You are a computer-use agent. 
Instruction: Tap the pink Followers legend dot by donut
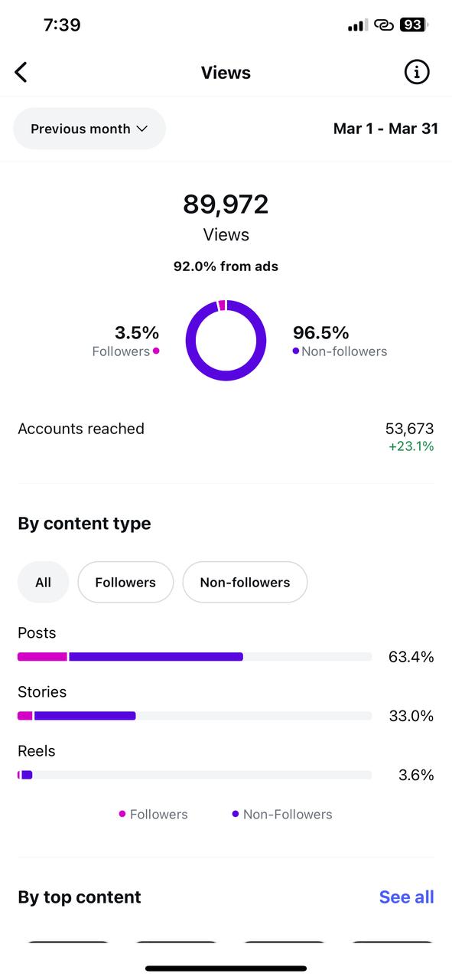[156, 351]
